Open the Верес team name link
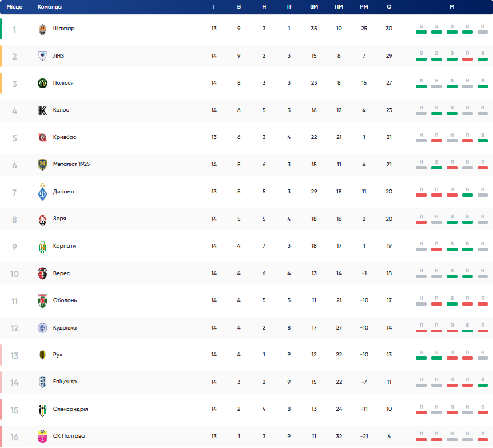This screenshot has height=448, width=493. (x=61, y=273)
